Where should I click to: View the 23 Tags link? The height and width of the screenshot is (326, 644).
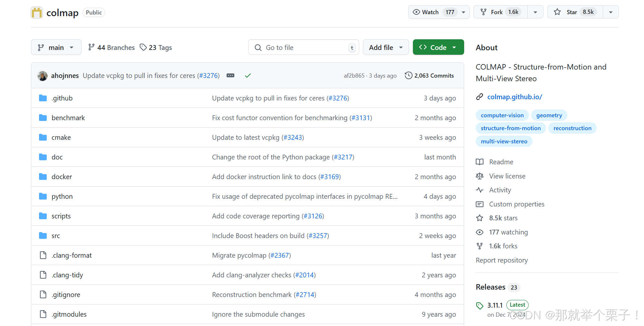point(156,48)
